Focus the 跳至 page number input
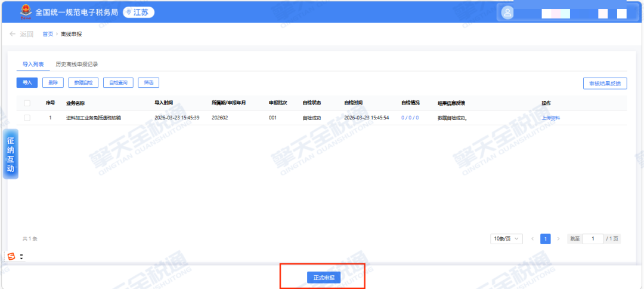Image resolution: width=644 pixels, height=289 pixels. pyautogui.click(x=593, y=239)
